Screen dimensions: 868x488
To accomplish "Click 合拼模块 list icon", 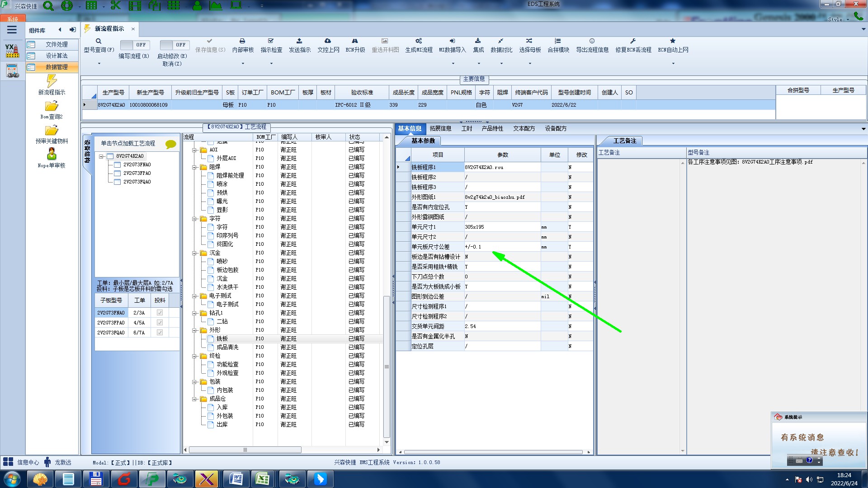I will [x=558, y=41].
